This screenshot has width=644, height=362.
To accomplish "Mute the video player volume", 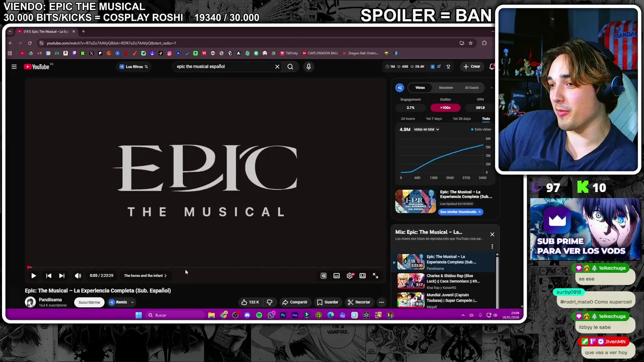I will click(78, 276).
